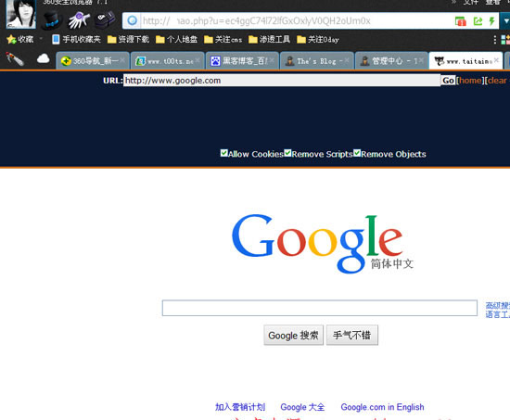
Task: Open the 渗透工具 bookmark folder
Action: (x=269, y=39)
